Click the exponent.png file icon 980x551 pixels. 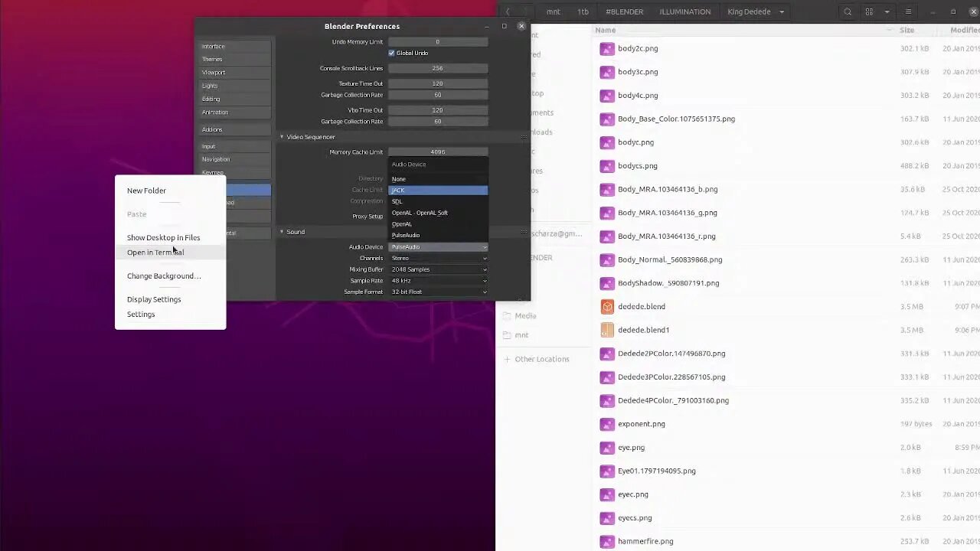pyautogui.click(x=607, y=424)
